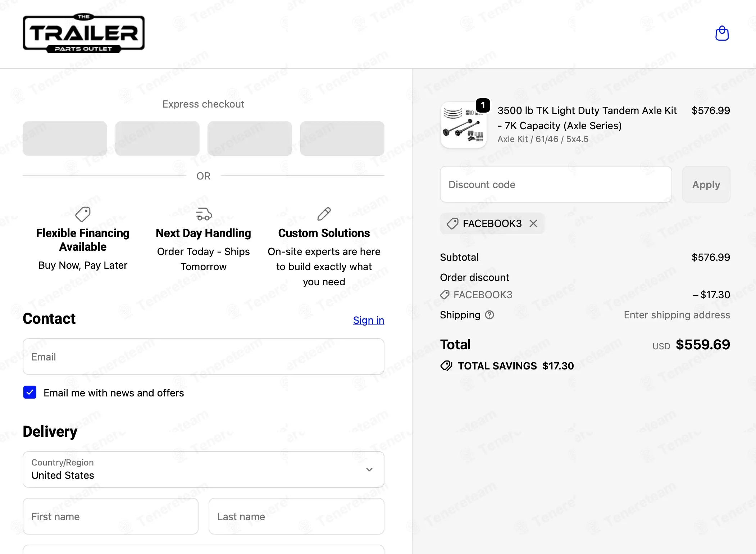This screenshot has width=756, height=554.
Task: Click the Next Day Handling truck icon
Action: 204,214
